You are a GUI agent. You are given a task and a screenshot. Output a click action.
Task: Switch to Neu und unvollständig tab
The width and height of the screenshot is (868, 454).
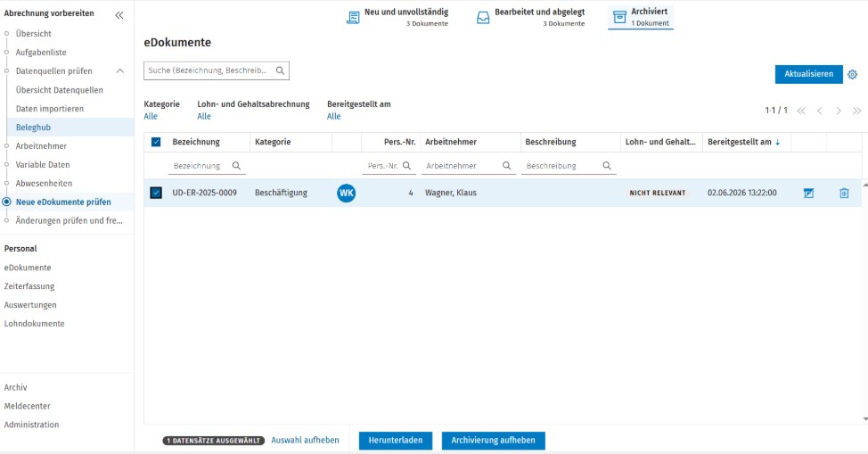(x=397, y=17)
